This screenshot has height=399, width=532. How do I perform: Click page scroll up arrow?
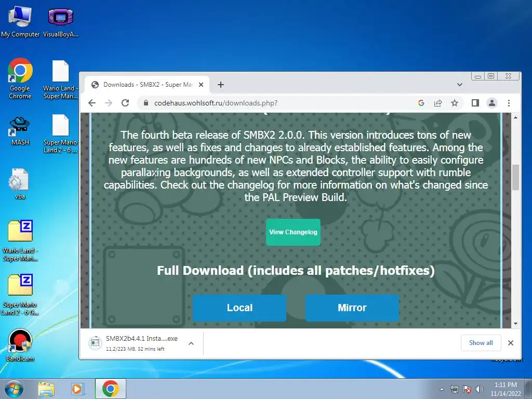[x=515, y=117]
